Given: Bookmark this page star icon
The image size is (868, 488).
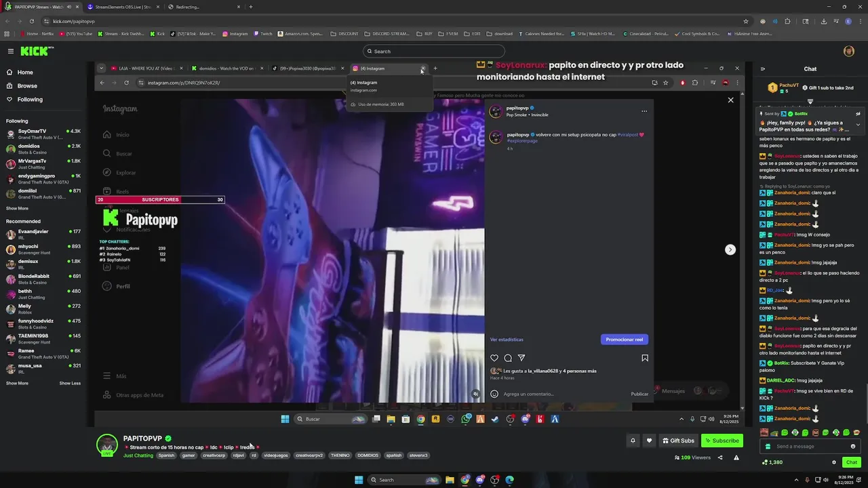Looking at the screenshot, I should click(746, 21).
